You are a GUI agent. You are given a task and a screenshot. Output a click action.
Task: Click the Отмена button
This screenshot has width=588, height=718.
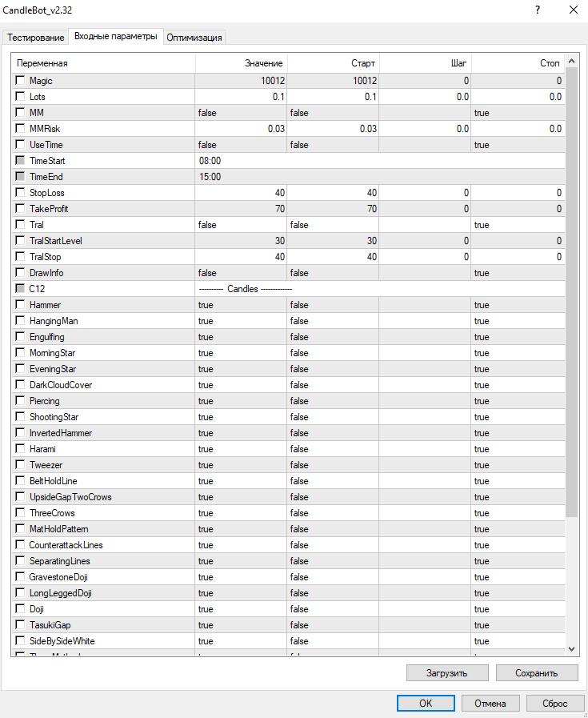point(490,704)
